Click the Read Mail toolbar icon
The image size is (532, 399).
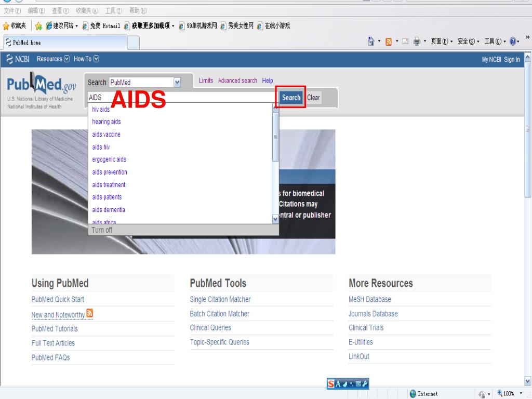(x=405, y=42)
